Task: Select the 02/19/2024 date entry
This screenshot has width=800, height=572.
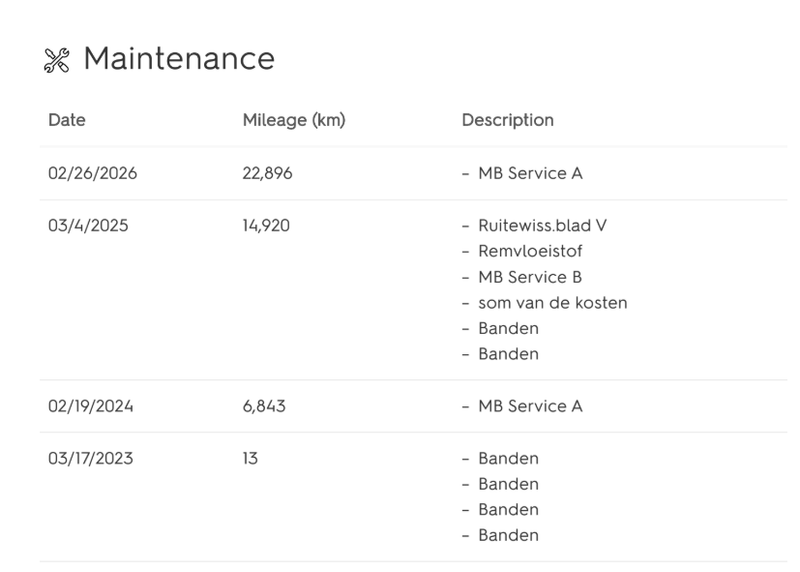Action: (91, 406)
